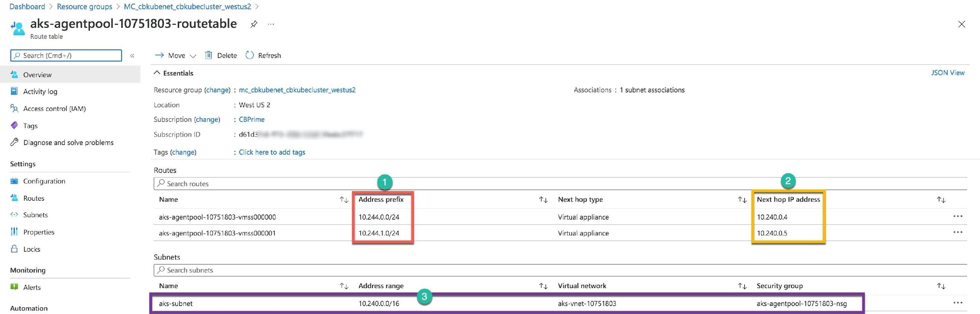Sort subnets by Name
Screen dimensions: 980x314
(344, 286)
